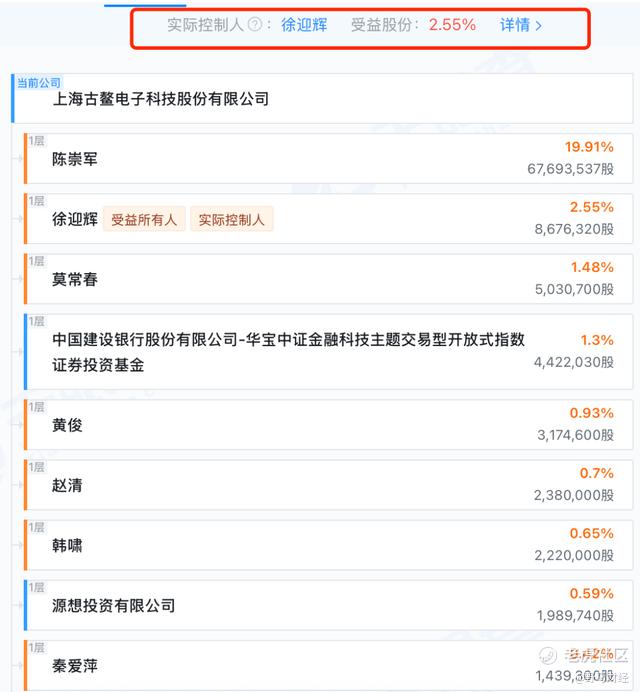Open the 华宝中证金融科技 fund entry
This screenshot has width=640, height=692.
click(x=288, y=352)
